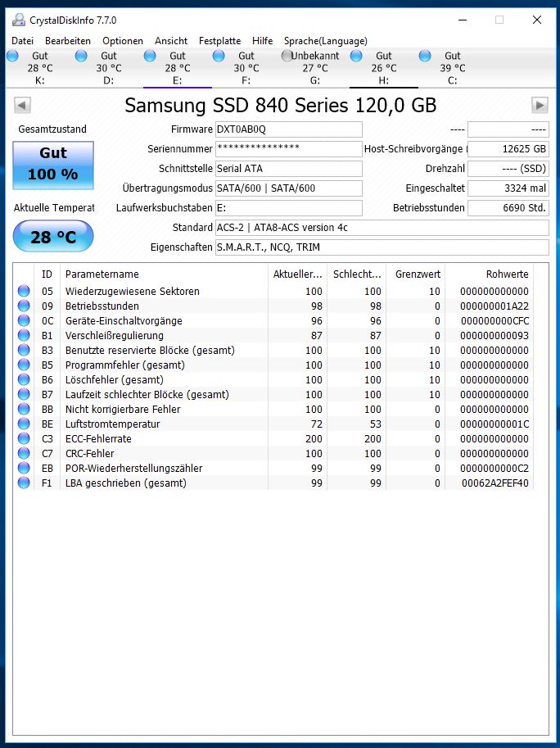The height and width of the screenshot is (748, 560).
Task: Click status orb for Nicht korrigierbare Fehler
Action: (x=24, y=410)
